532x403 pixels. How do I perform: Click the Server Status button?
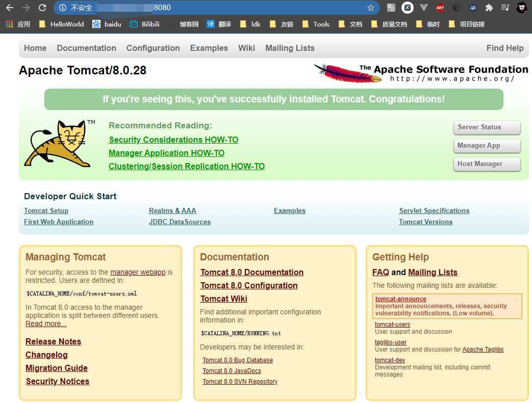point(487,127)
